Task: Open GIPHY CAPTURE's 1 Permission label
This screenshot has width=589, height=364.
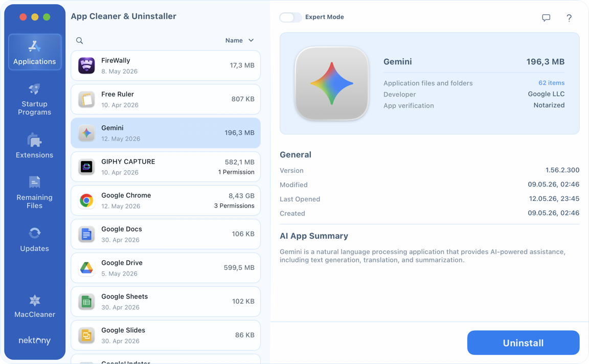Action: [x=236, y=172]
